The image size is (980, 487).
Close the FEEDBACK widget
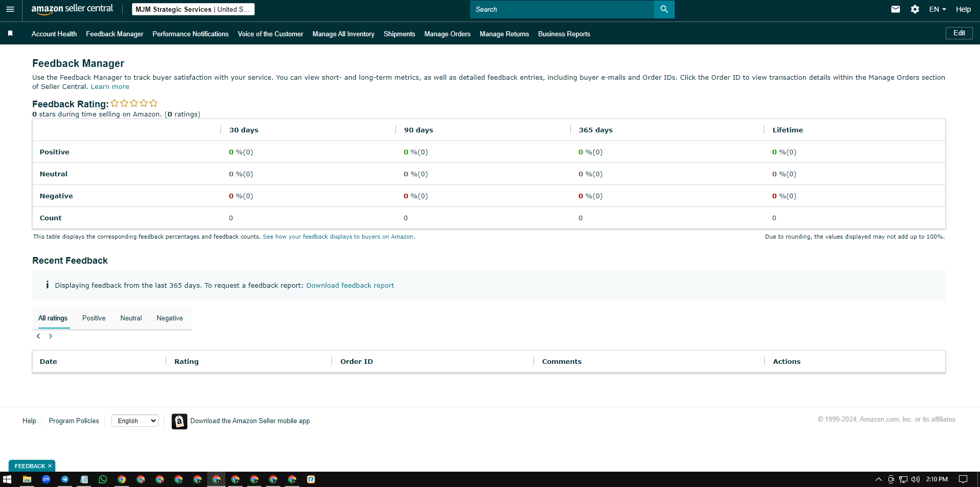[x=50, y=466]
